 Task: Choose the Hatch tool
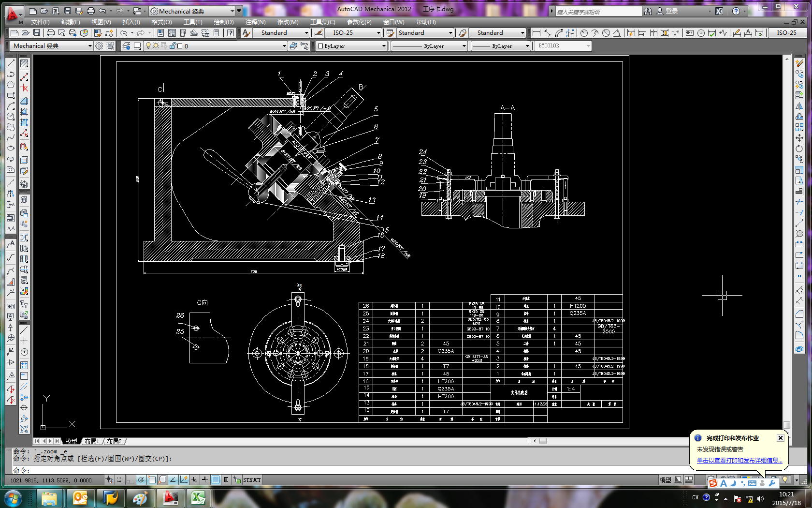(24, 64)
